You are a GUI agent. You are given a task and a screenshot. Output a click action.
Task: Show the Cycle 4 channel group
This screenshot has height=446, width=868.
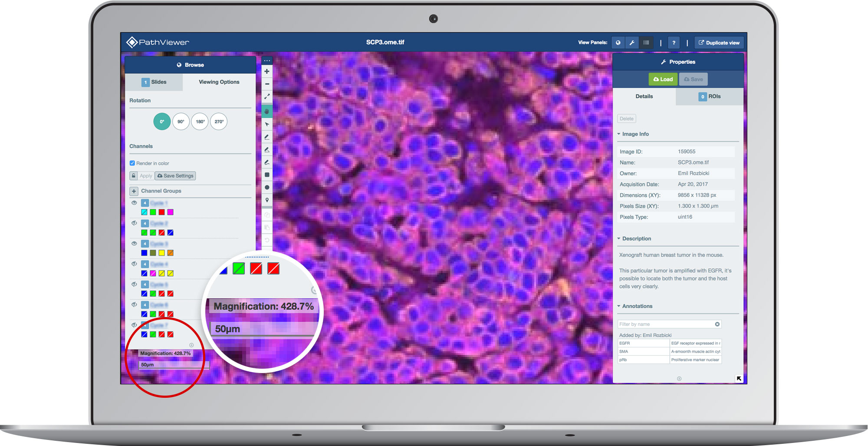coord(134,264)
